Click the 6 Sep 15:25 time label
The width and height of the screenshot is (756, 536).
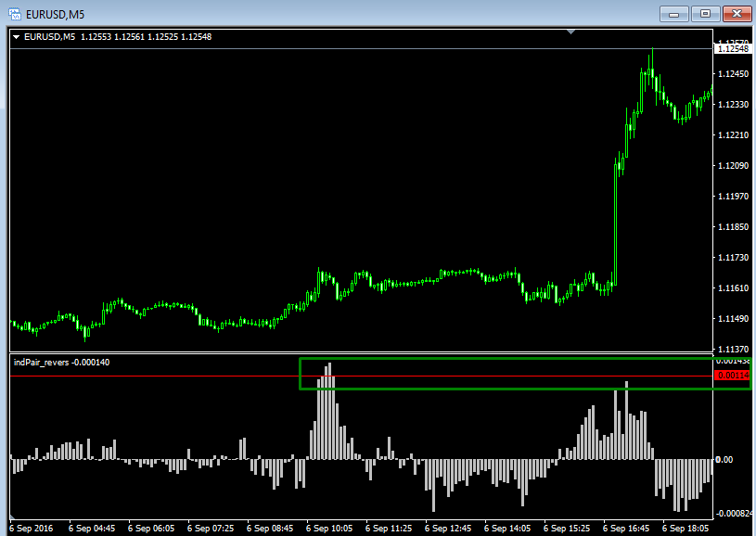tap(567, 529)
